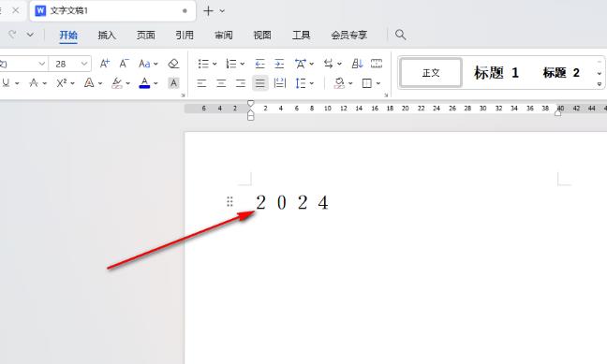Open the search magnifier icon
Viewport: 607px width, 364px height.
tap(401, 35)
